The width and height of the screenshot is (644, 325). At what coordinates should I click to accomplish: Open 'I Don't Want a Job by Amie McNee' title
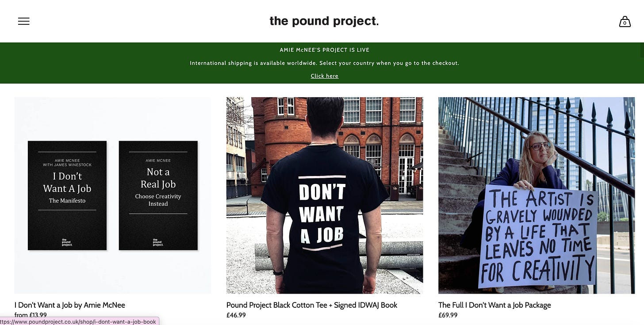(x=70, y=305)
